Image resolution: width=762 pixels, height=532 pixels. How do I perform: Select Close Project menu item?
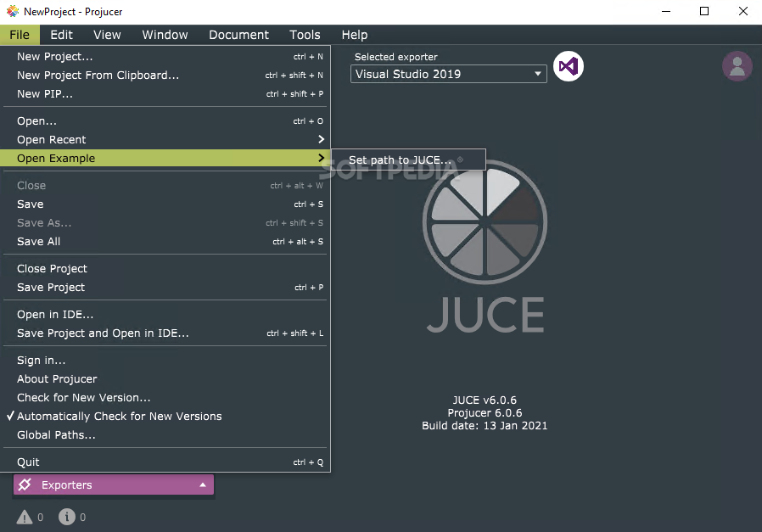165,269
